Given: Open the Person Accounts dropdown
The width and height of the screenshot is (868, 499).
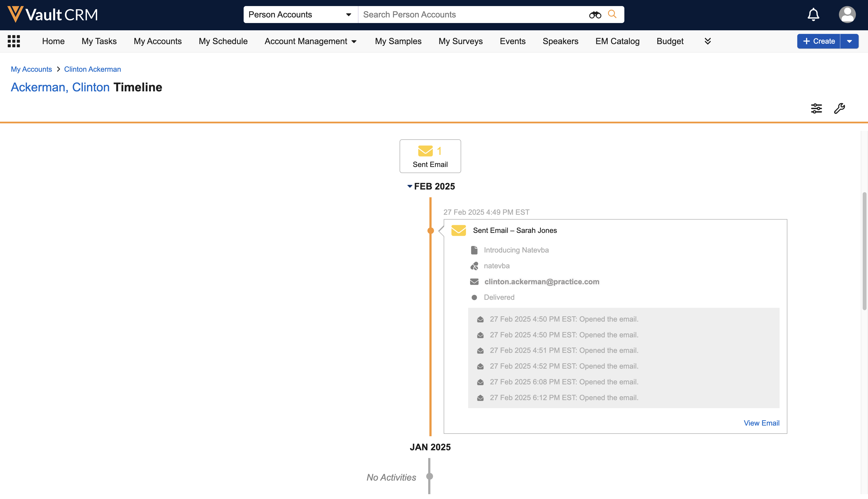Looking at the screenshot, I should pos(300,15).
